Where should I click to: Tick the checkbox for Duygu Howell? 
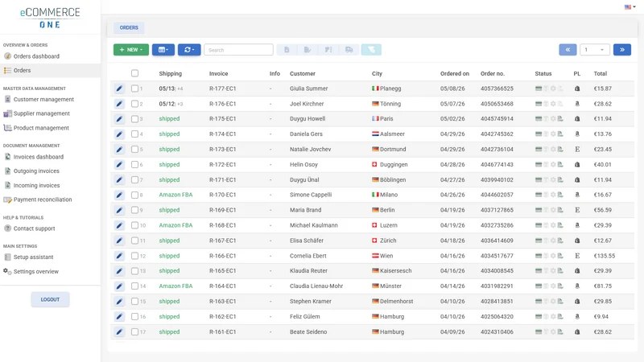pos(134,119)
